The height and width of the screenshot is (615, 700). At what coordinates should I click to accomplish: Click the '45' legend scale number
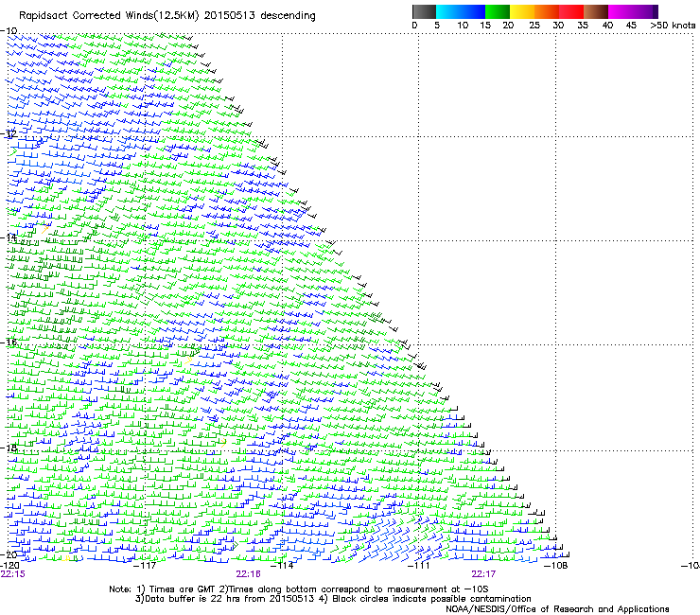pyautogui.click(x=631, y=26)
